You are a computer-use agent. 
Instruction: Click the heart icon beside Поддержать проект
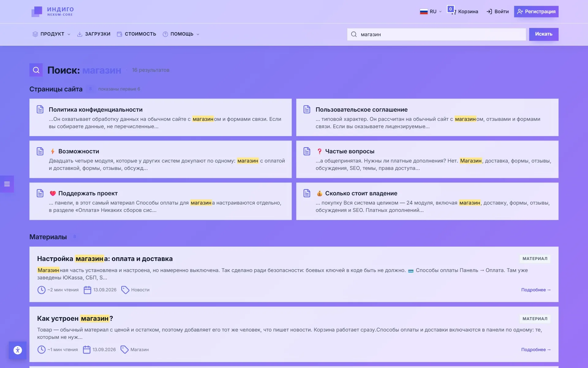[53, 193]
